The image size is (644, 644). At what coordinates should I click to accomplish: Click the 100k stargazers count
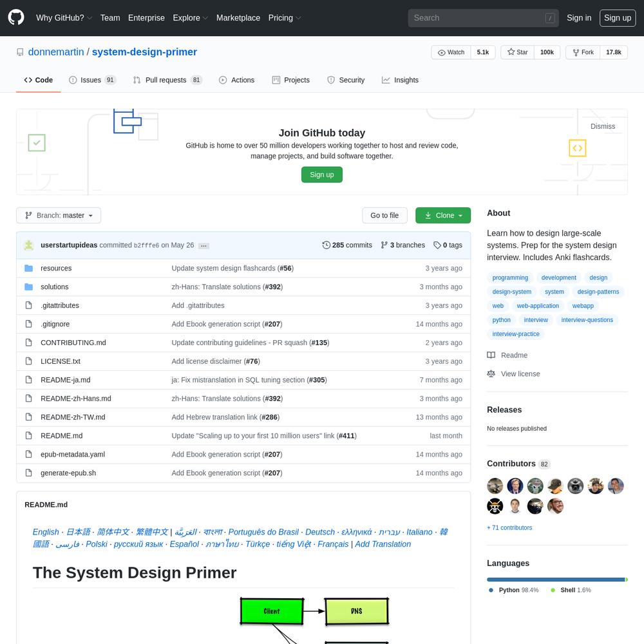click(547, 52)
